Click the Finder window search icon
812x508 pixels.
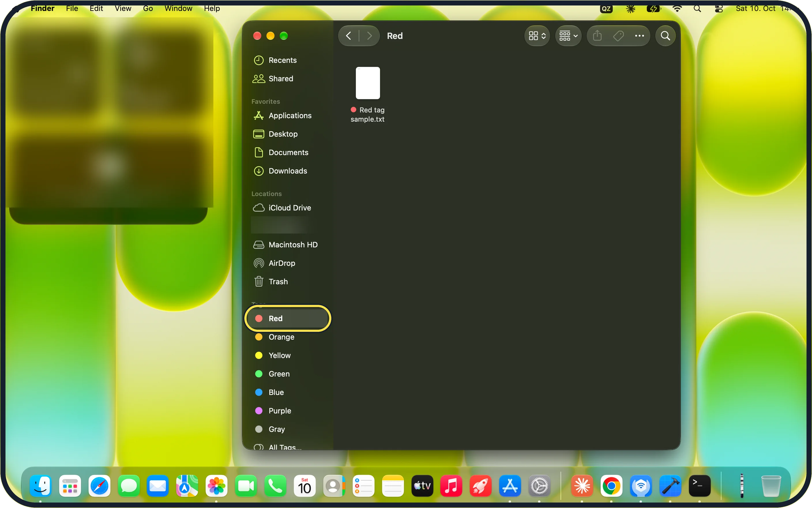pos(665,36)
